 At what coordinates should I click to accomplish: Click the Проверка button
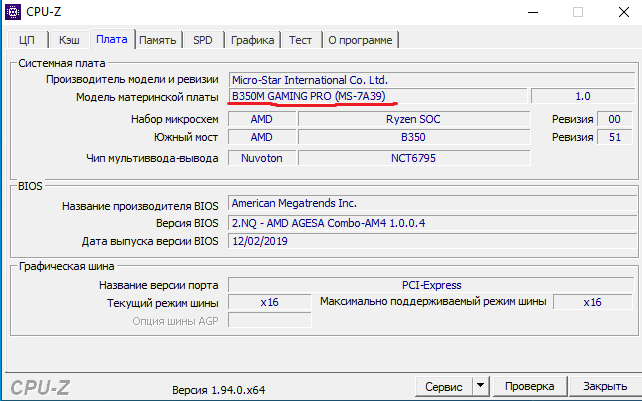pyautogui.click(x=529, y=386)
